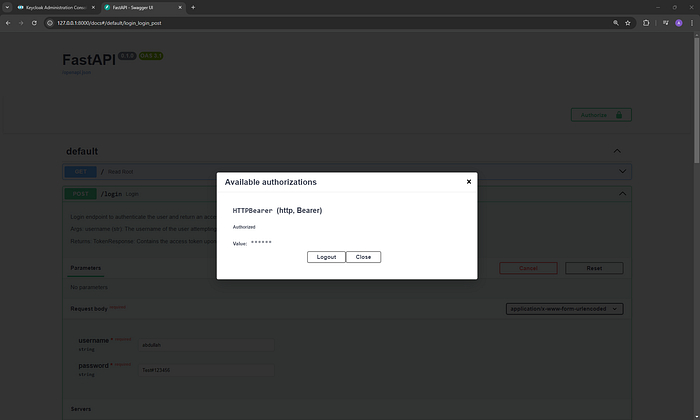Expand the GET / Read Root endpoint
Screen dimensions: 700x420
346,171
